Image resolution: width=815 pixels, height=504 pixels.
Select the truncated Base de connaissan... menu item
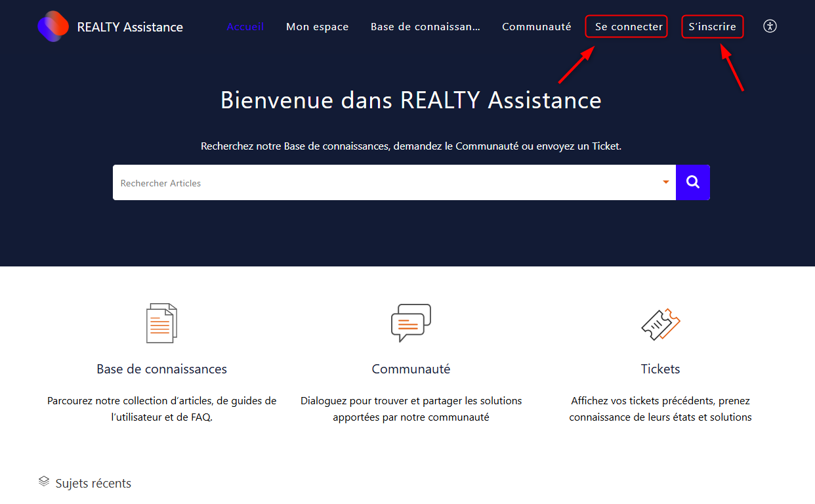(x=425, y=27)
